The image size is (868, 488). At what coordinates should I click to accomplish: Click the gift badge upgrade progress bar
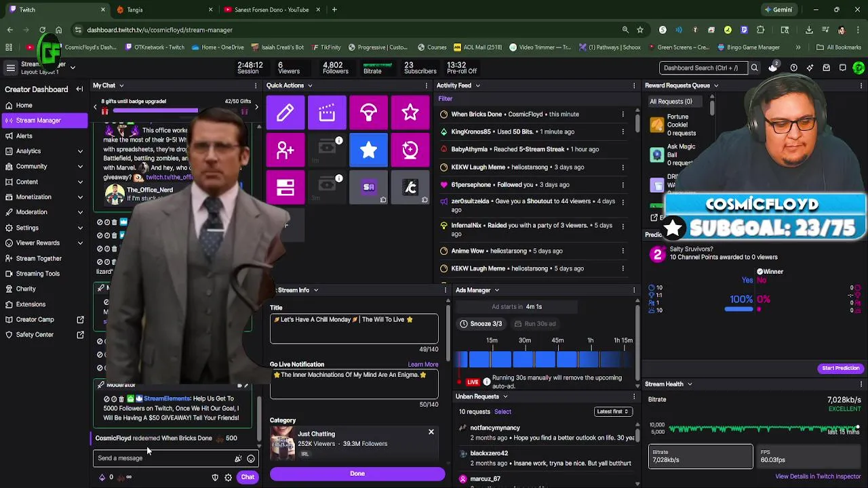176,110
